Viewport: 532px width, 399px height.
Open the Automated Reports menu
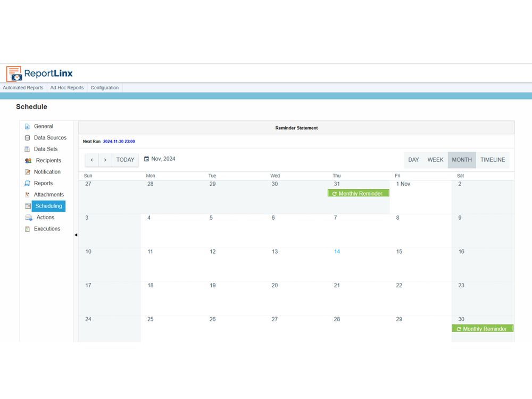23,88
